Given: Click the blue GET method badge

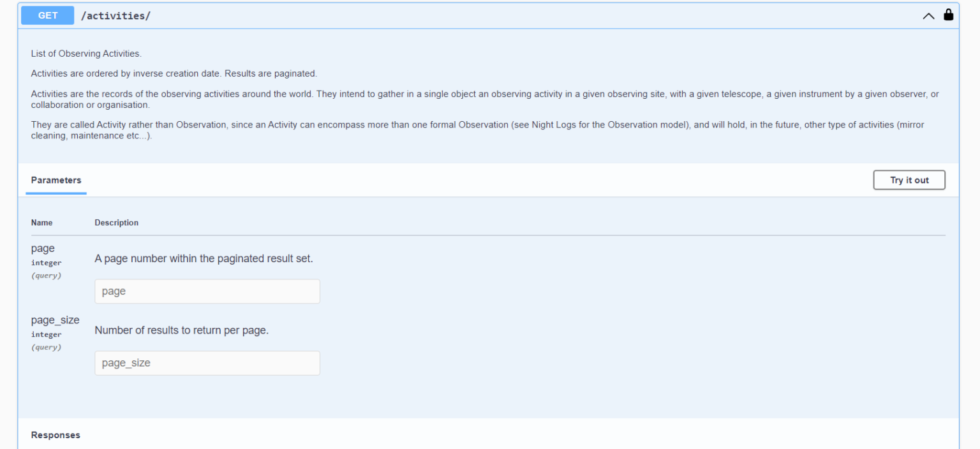Looking at the screenshot, I should [48, 15].
